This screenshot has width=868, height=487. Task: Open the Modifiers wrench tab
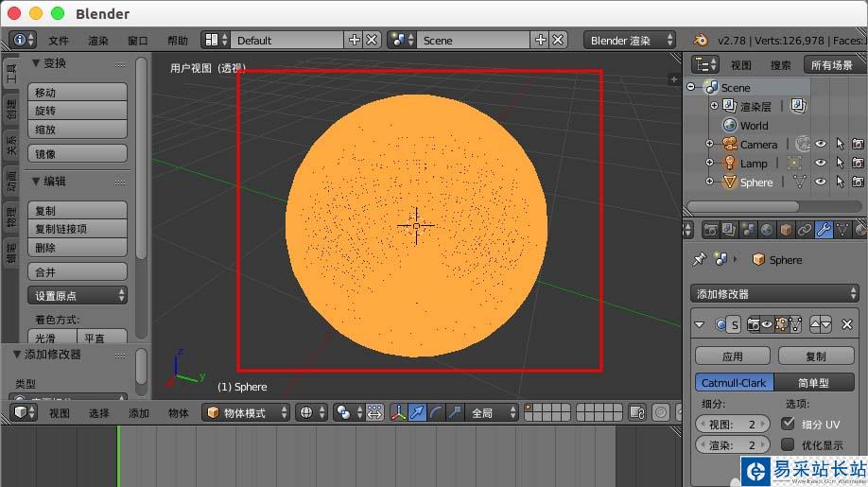tap(824, 230)
